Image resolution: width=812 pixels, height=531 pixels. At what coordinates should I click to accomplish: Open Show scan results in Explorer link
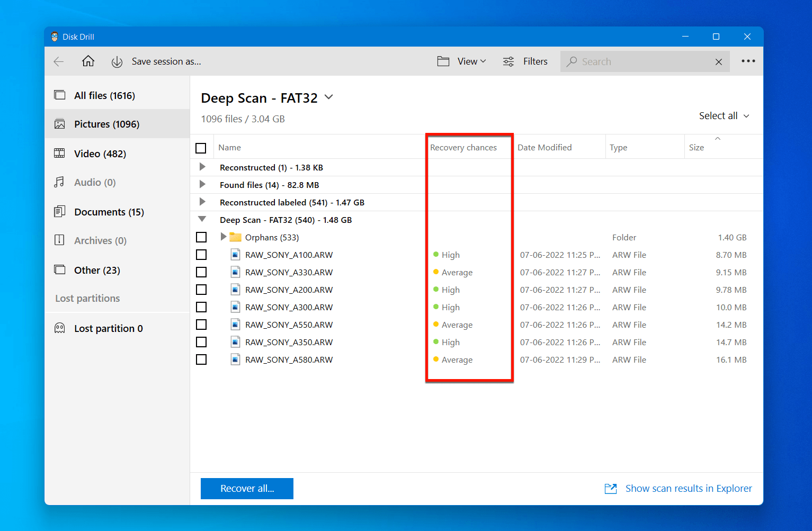point(689,489)
